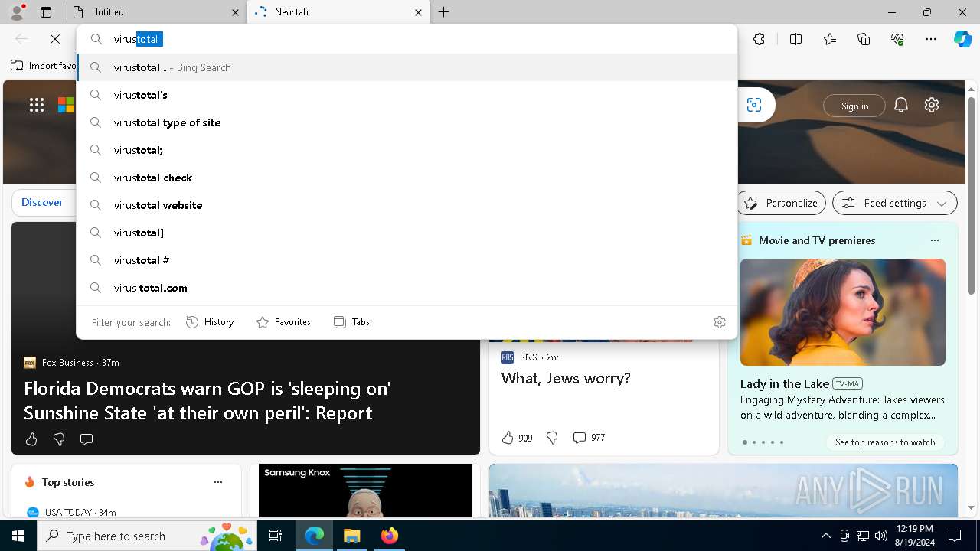Toggle the Split screen icon

pos(795,39)
